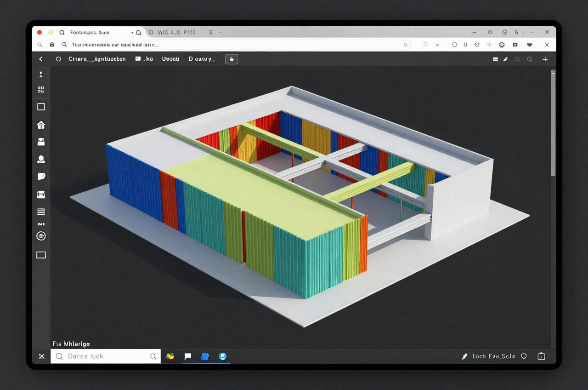Select the horizontal lines list icon in sidebar

click(x=41, y=212)
